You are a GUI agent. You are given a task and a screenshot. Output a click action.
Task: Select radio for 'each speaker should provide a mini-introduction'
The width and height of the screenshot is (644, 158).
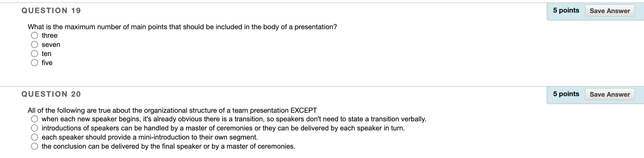coord(35,137)
